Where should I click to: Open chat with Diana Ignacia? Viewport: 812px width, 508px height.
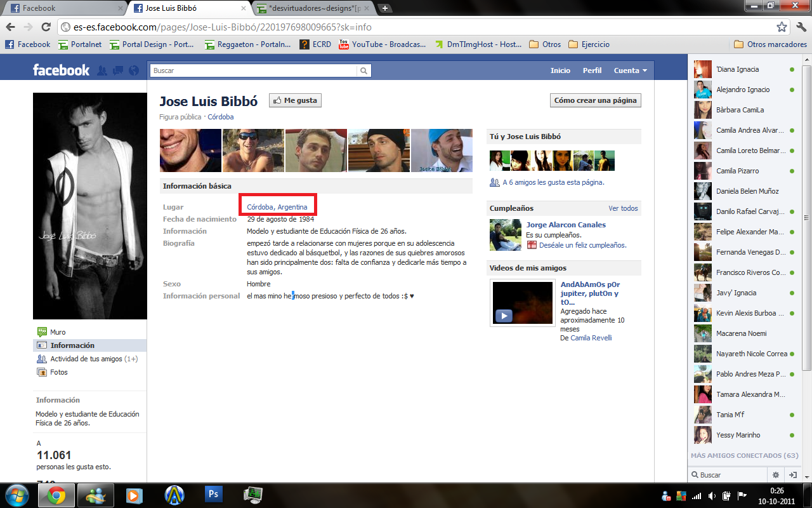[x=744, y=69]
